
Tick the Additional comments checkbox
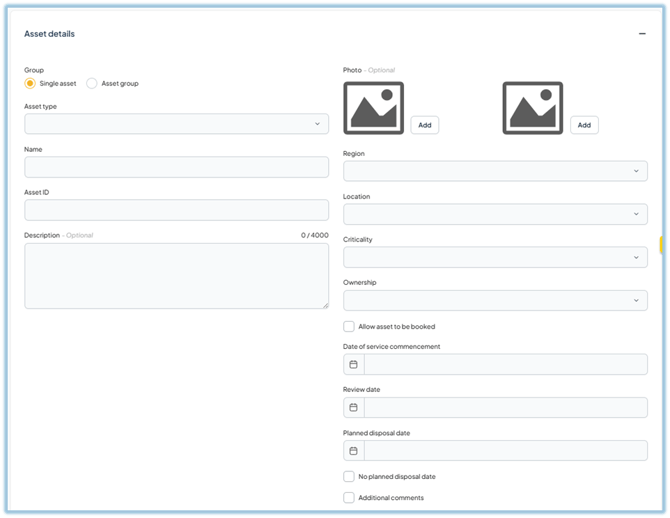(x=349, y=497)
